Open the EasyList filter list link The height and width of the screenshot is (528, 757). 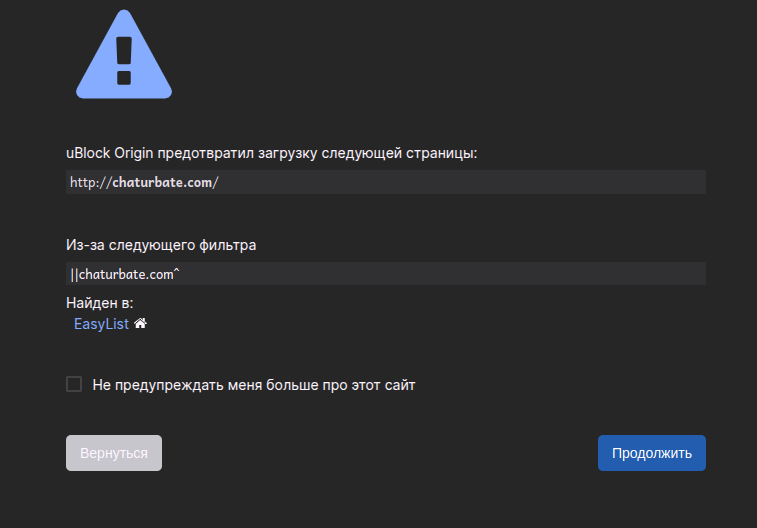101,324
